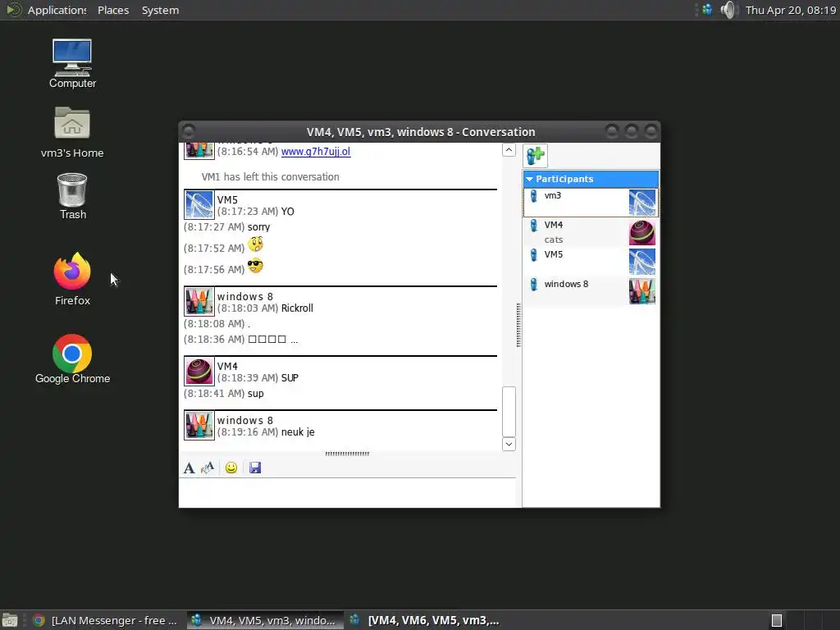Select VM4 in the Participants list
The image size is (840, 630).
pos(591,232)
